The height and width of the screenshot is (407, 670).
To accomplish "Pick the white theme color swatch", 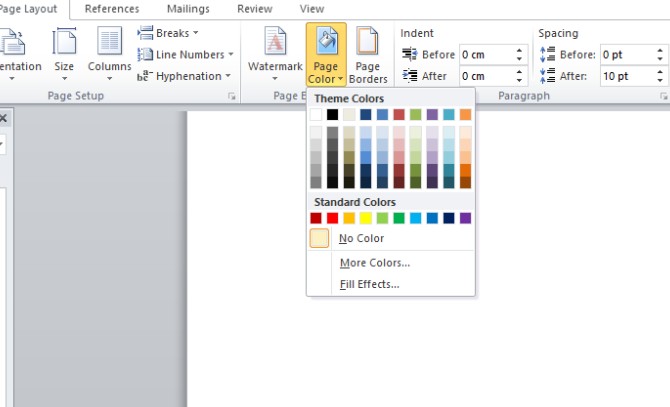I will click(x=316, y=114).
